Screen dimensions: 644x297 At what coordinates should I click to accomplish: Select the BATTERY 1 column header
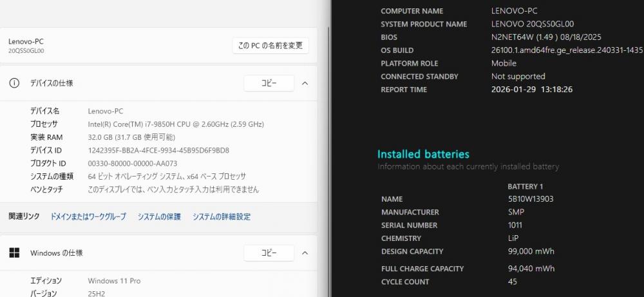pyautogui.click(x=526, y=186)
